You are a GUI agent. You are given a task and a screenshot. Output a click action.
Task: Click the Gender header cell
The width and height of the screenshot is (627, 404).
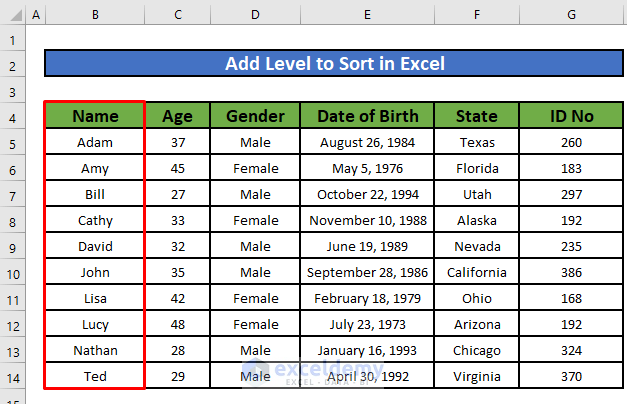255,116
